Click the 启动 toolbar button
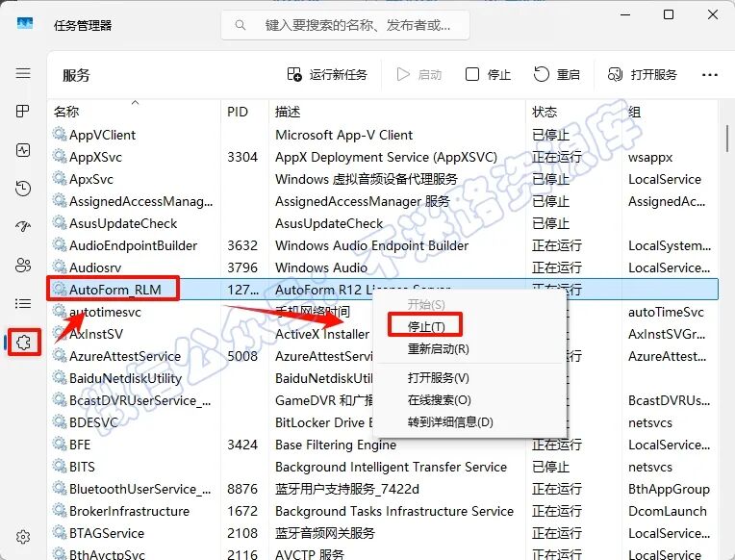The height and width of the screenshot is (560, 735). 419,75
